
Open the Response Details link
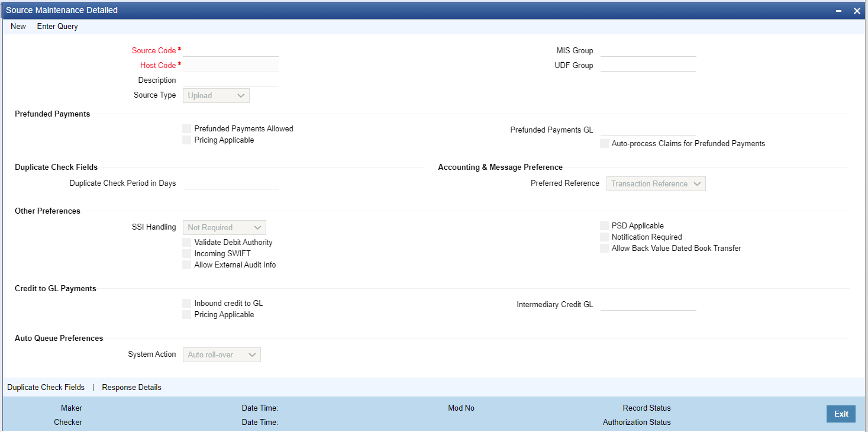(x=131, y=388)
